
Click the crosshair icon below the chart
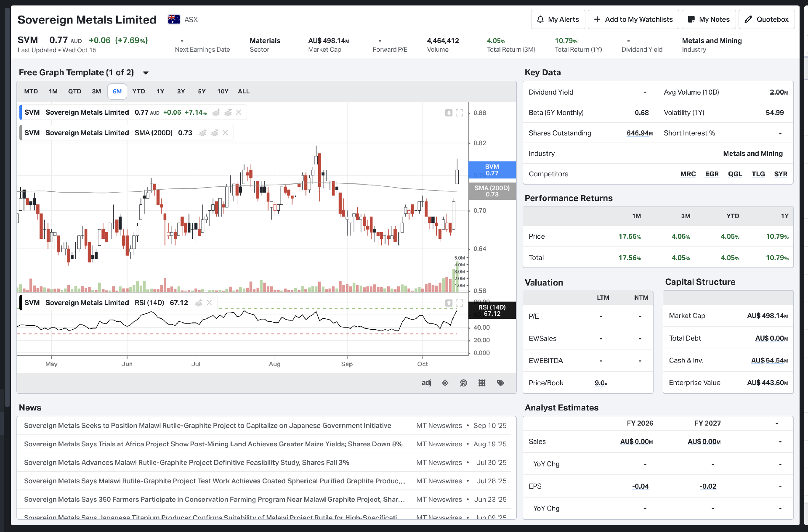445,383
